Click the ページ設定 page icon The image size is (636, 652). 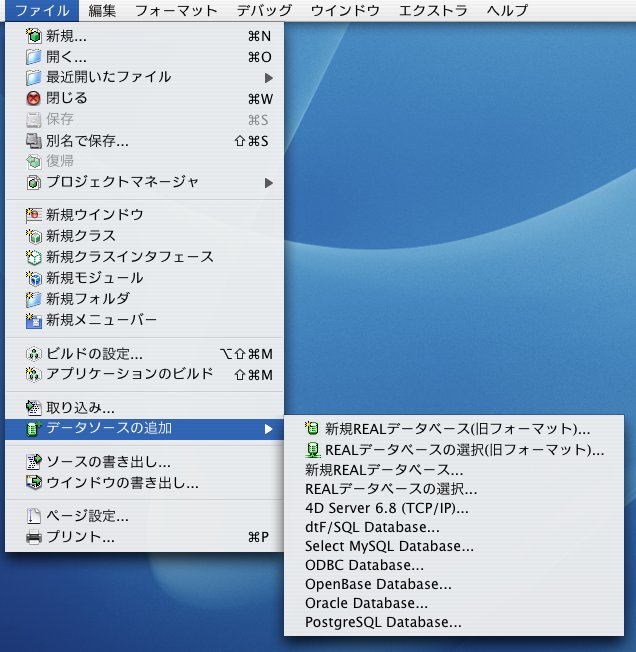[34, 516]
